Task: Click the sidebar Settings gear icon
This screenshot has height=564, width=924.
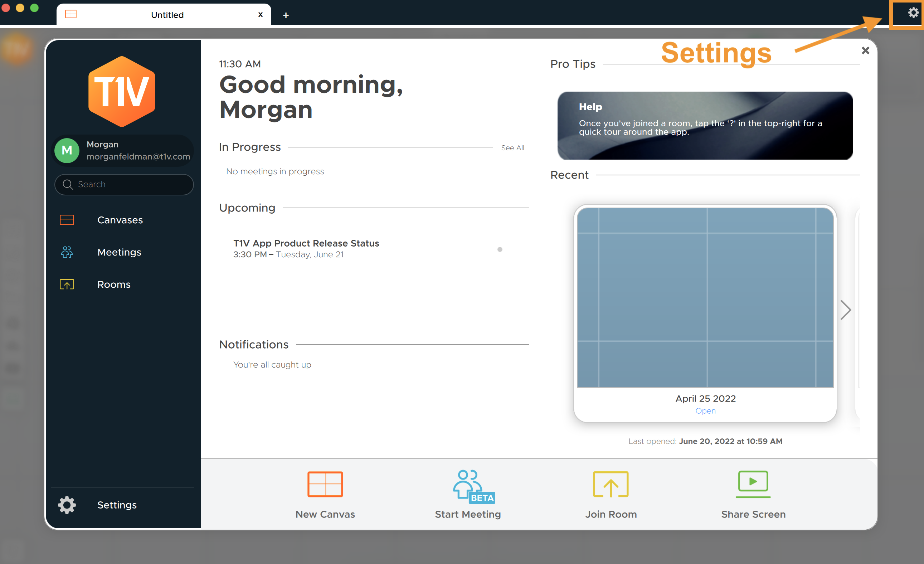Action: pos(67,505)
